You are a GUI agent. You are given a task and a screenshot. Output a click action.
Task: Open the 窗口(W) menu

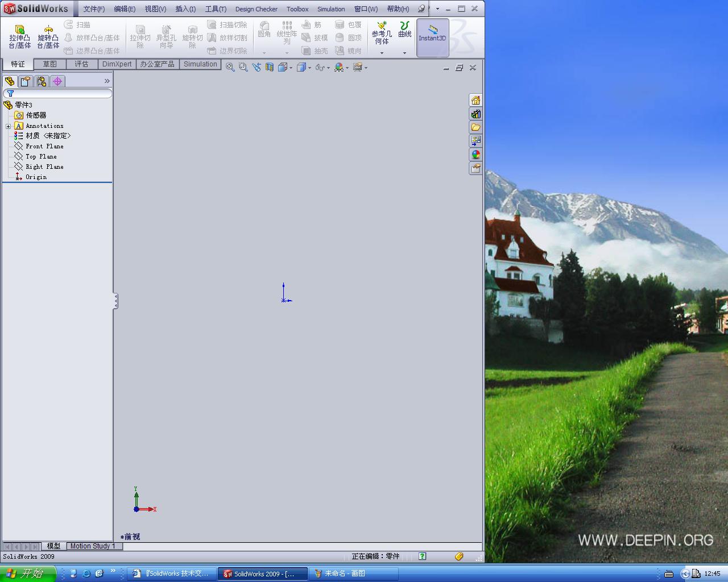[366, 9]
